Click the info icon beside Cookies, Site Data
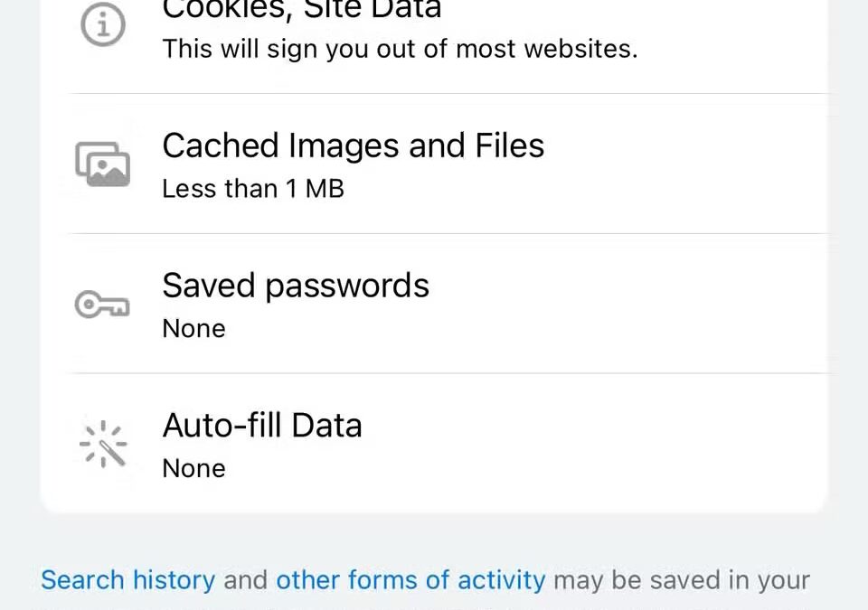868x610 pixels. pyautogui.click(x=102, y=24)
